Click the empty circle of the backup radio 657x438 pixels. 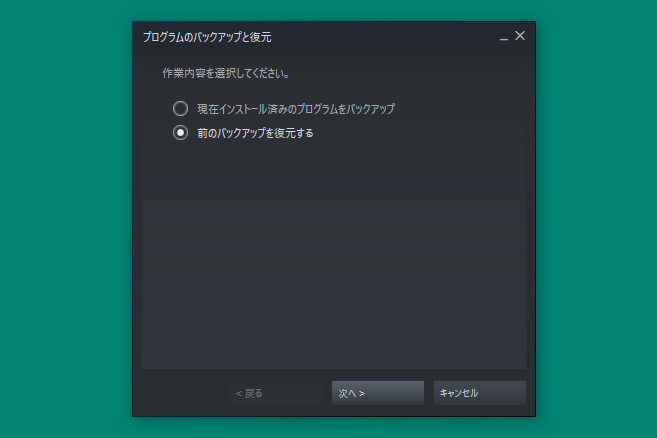181,109
